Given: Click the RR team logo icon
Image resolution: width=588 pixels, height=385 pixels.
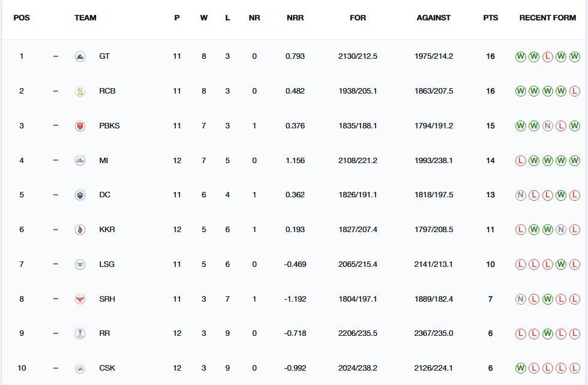Looking at the screenshot, I should tap(80, 333).
